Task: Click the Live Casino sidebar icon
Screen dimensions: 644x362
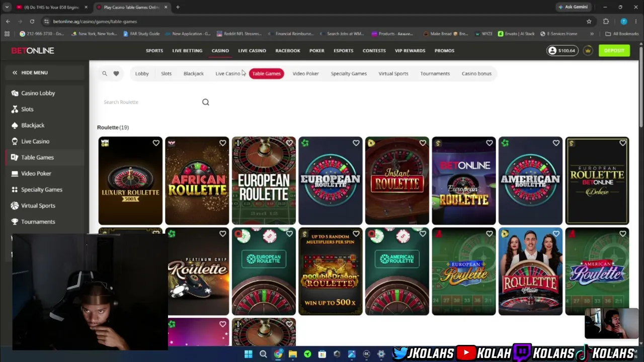Action: pyautogui.click(x=15, y=141)
